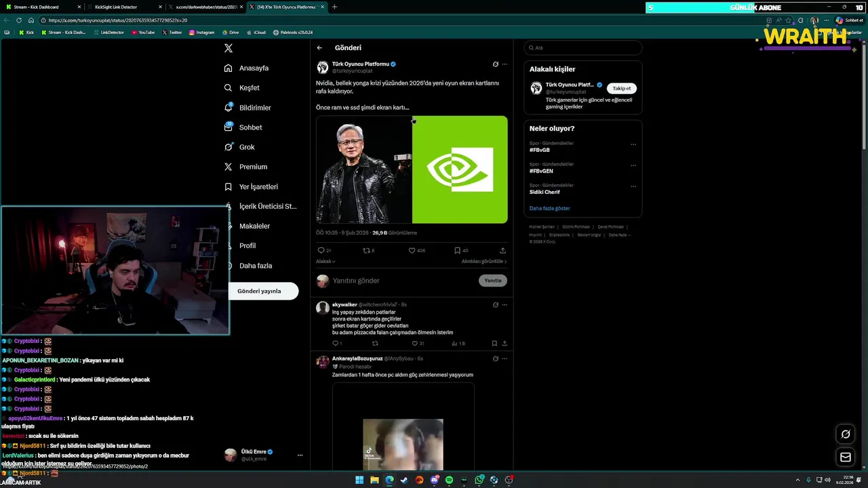The image size is (868, 488).
Task: Add page to favorites star icon
Action: (x=788, y=20)
